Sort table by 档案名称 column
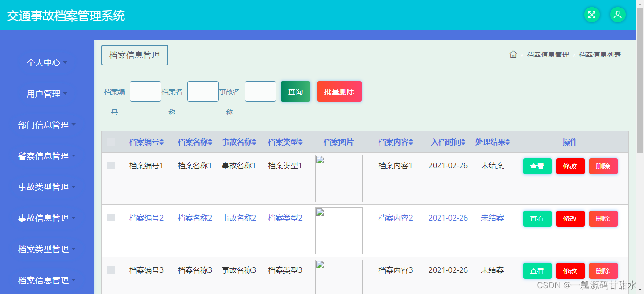 point(194,142)
